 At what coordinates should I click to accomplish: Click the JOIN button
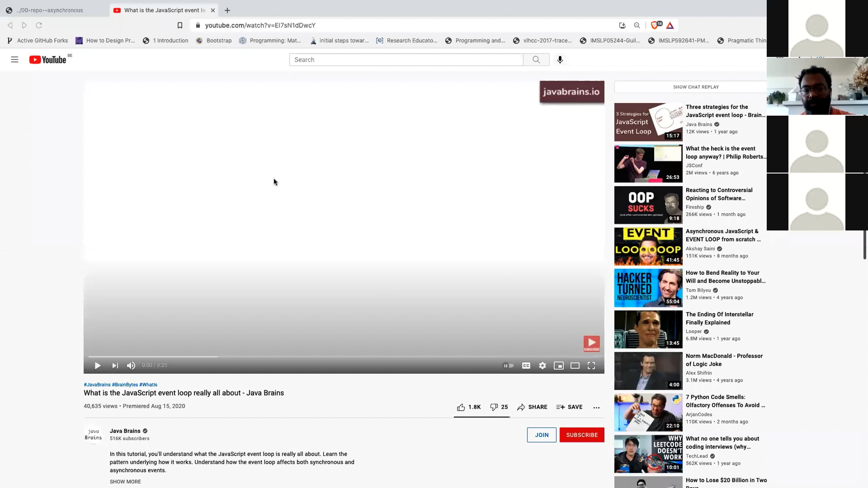[541, 435]
